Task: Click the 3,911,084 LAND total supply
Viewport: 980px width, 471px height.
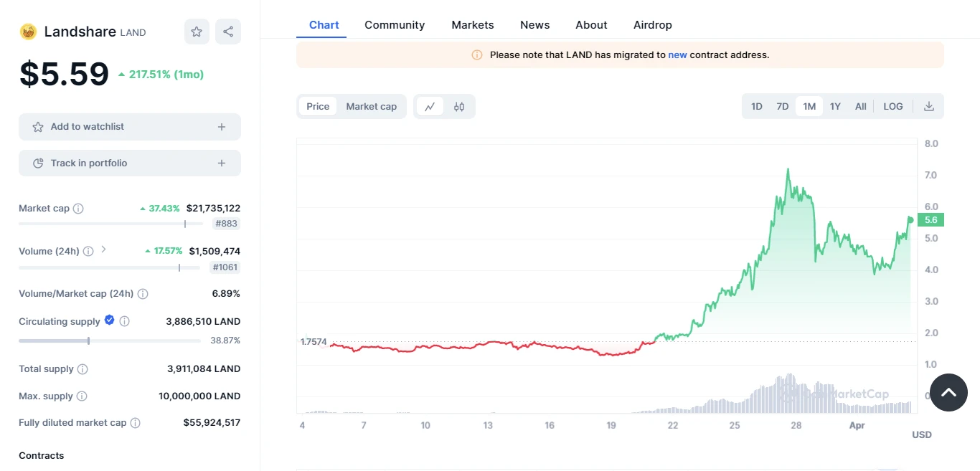Action: (204, 369)
